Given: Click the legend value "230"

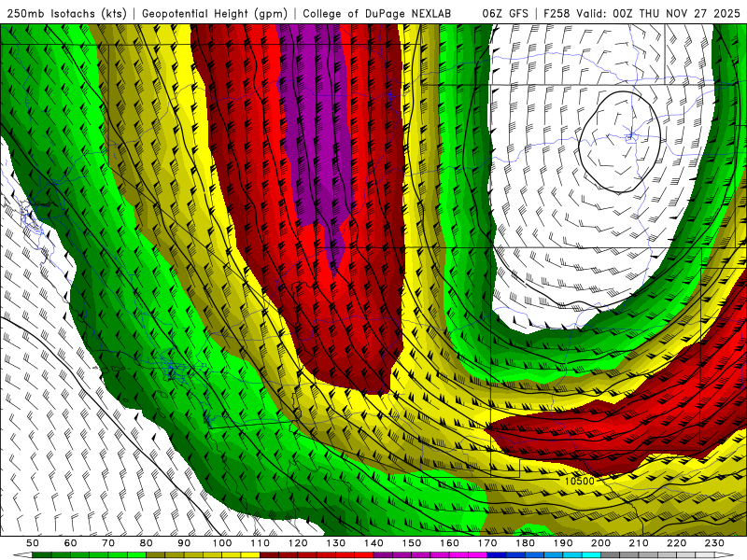Looking at the screenshot, I should coord(714,543).
